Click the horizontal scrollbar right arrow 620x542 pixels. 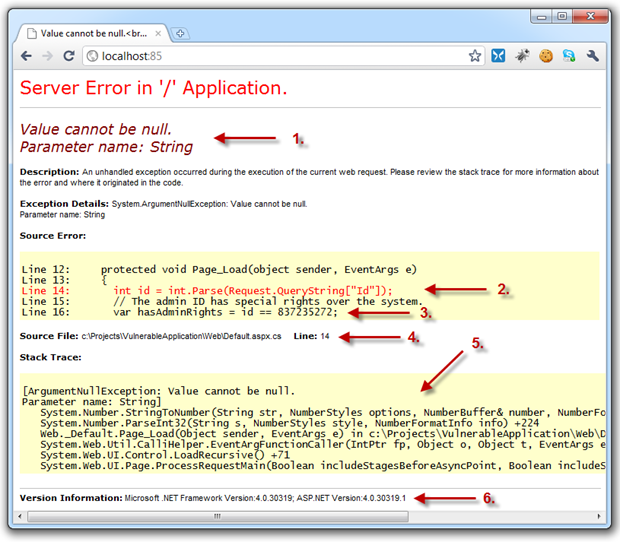pos(599,516)
